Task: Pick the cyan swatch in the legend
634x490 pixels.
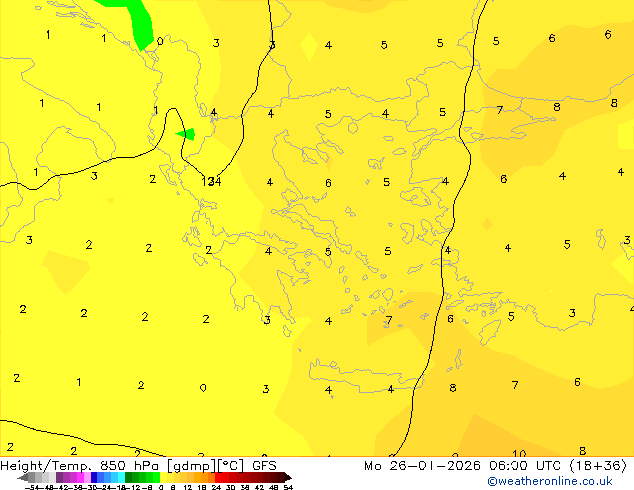Action: pos(121,477)
